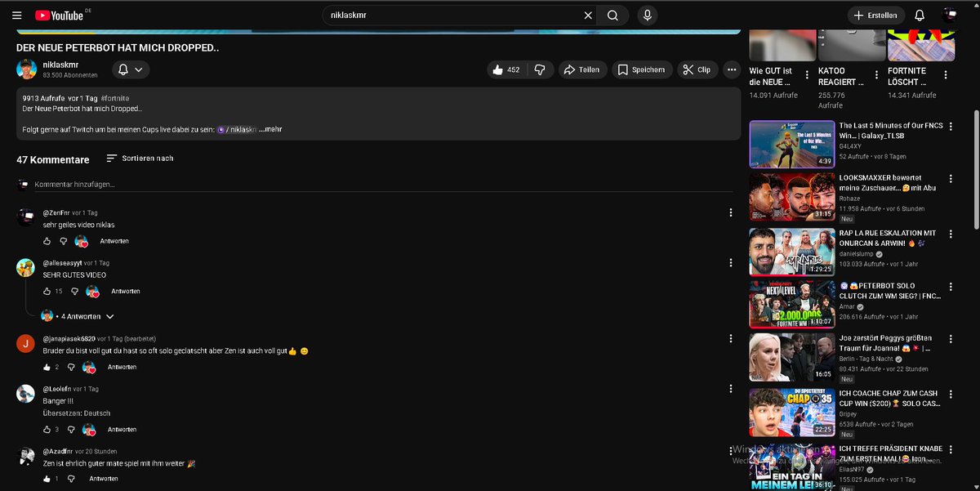The width and height of the screenshot is (980, 491).
Task: Open the YouTube hamburger guide menu
Action: [17, 16]
